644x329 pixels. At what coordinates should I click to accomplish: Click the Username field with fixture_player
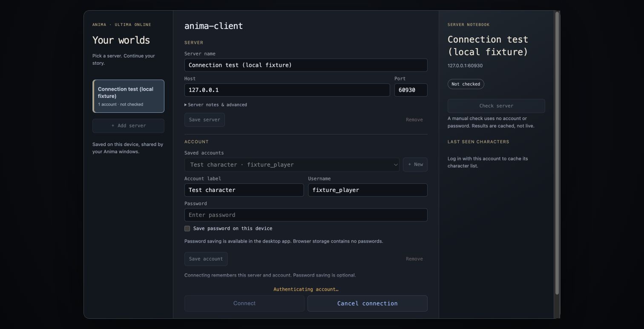click(368, 190)
